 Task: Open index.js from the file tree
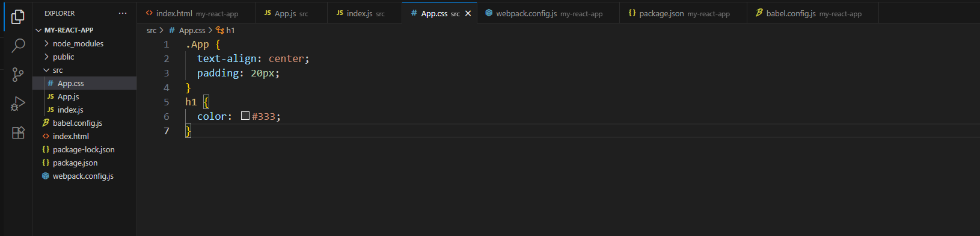coord(84,110)
